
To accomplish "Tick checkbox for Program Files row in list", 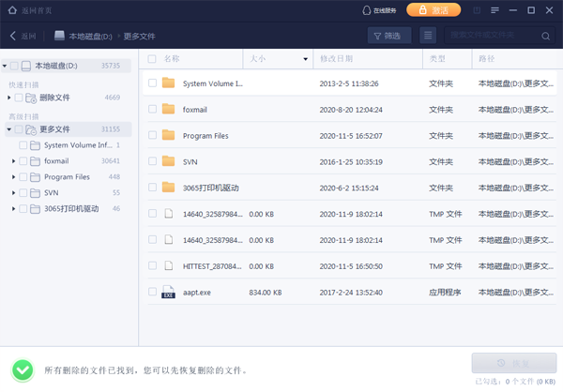I will click(152, 135).
